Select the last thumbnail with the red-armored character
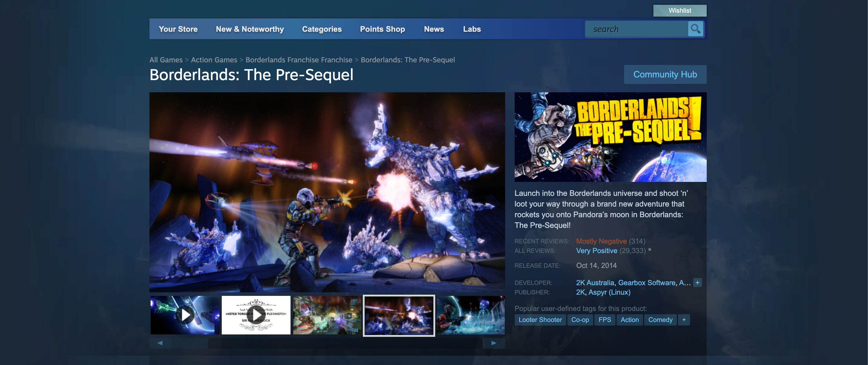Viewport: 868px width, 365px height. pyautogui.click(x=470, y=315)
